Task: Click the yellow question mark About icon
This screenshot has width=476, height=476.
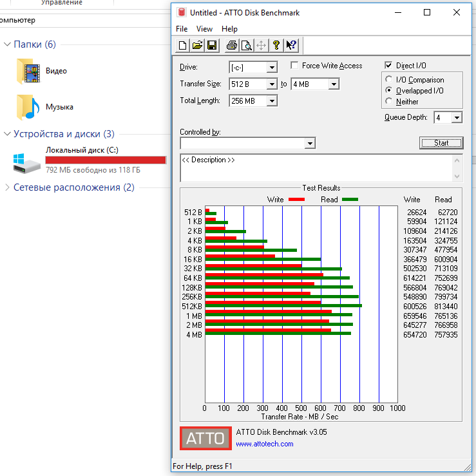Action: [276, 45]
